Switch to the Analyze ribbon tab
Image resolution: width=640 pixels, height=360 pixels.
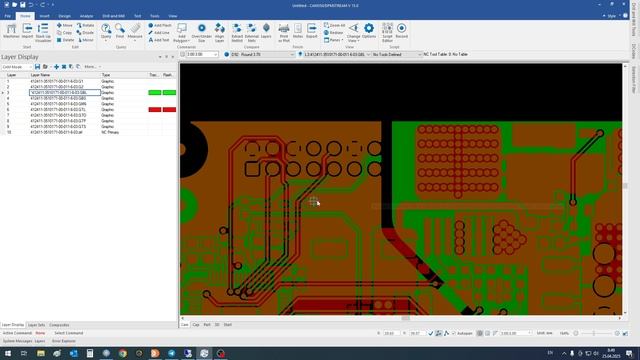(x=87, y=16)
